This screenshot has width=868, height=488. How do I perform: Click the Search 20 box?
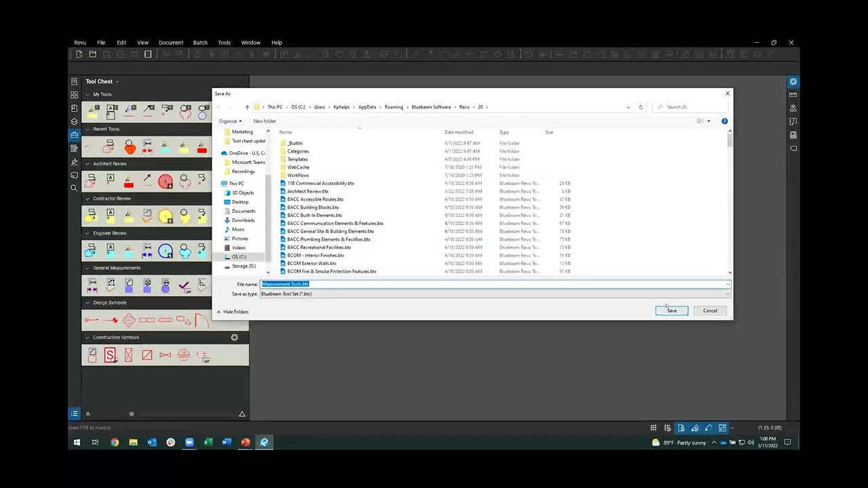point(691,107)
